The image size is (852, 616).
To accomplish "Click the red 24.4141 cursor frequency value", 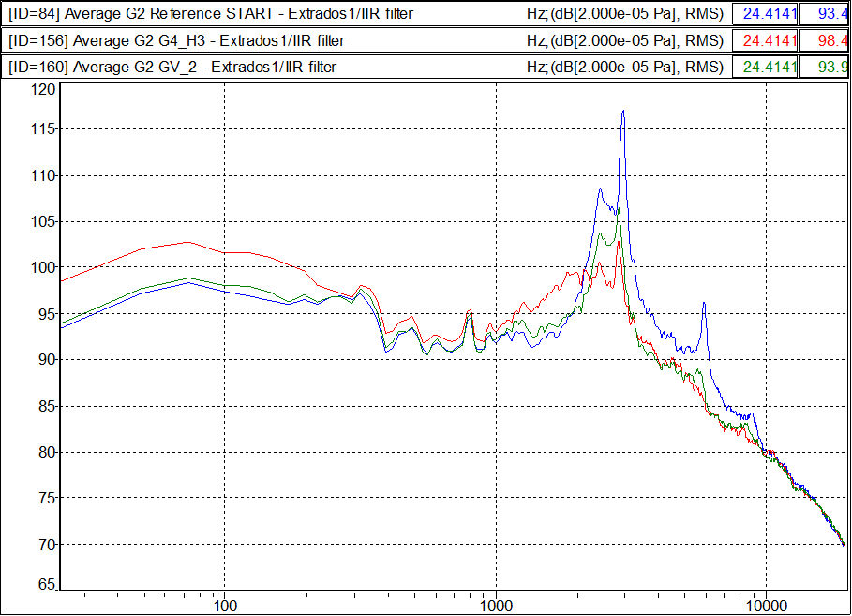I will pyautogui.click(x=765, y=40).
